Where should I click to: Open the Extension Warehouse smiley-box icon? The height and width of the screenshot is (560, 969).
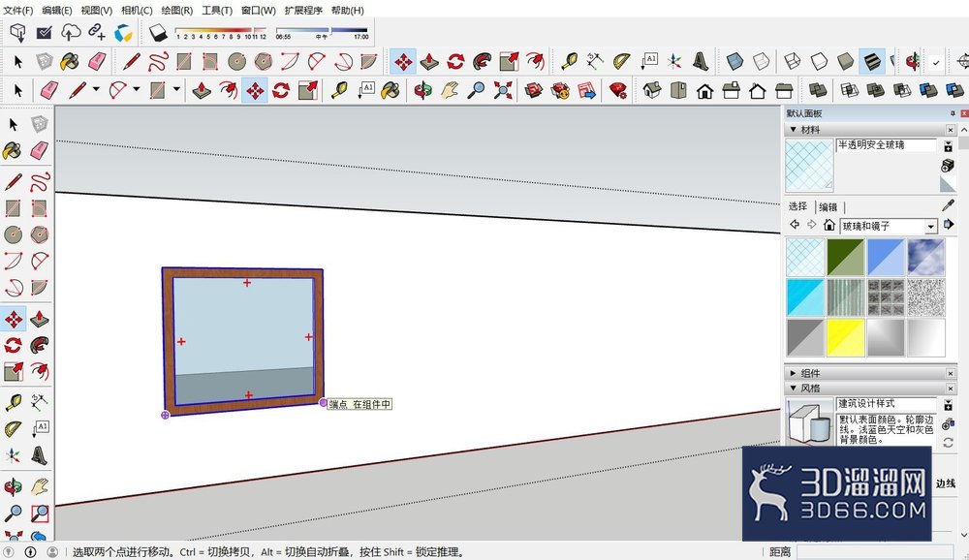560,91
